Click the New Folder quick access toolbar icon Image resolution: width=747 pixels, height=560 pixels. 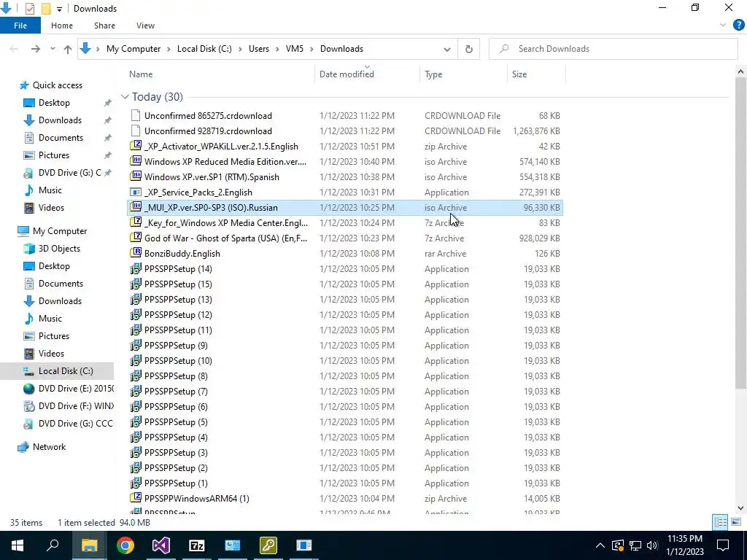point(46,9)
